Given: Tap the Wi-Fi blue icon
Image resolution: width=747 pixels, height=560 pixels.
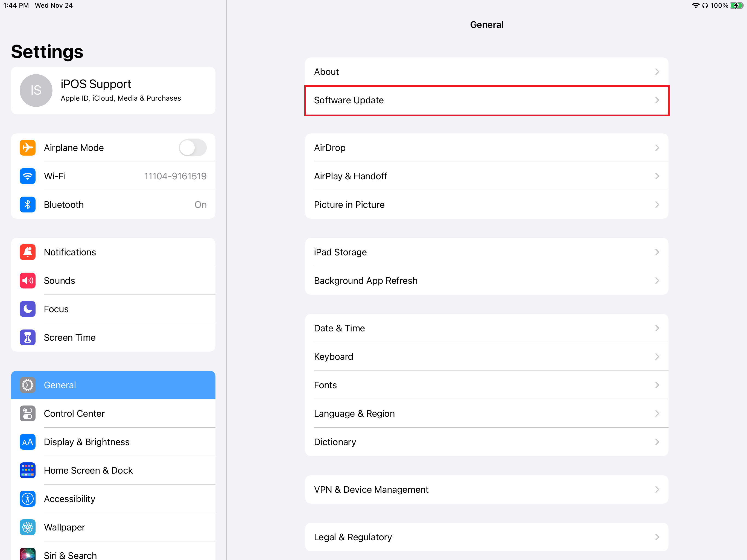Looking at the screenshot, I should [28, 176].
